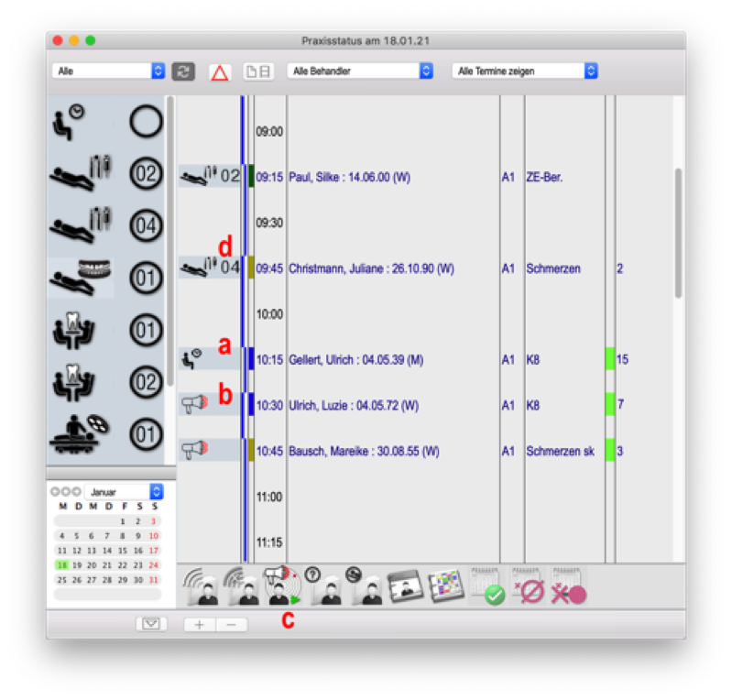
Task: Toggle the document layout view button
Action: tap(257, 71)
